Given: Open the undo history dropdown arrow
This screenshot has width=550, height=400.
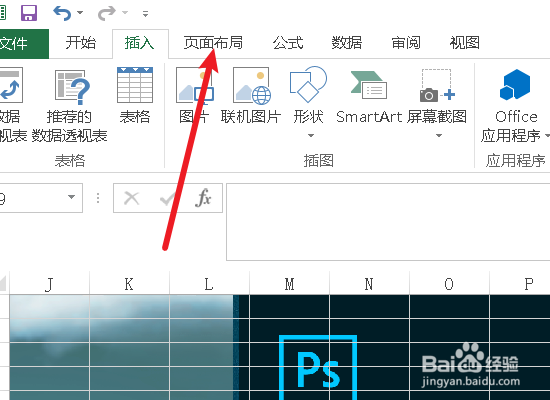Looking at the screenshot, I should click(80, 13).
